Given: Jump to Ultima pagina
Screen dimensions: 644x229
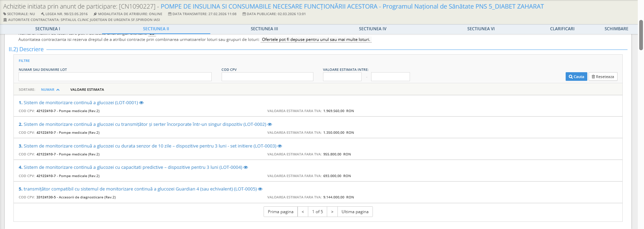Looking at the screenshot, I should pos(355,212).
